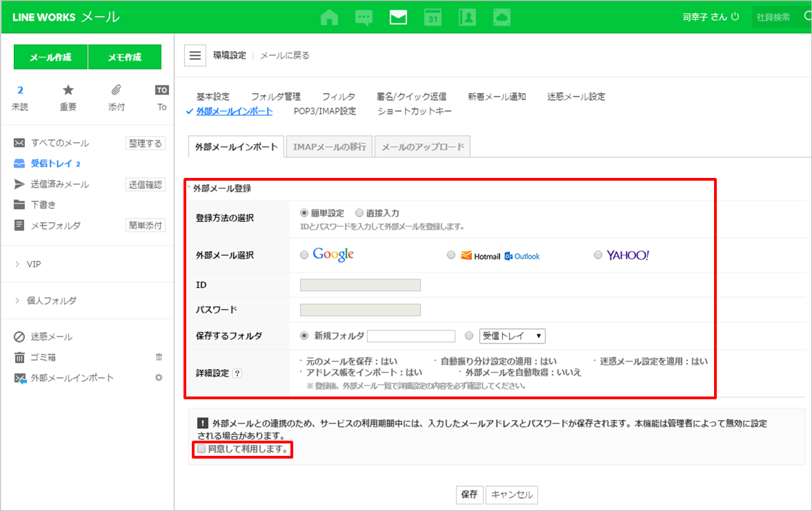Click the trash can empty icon

159,357
